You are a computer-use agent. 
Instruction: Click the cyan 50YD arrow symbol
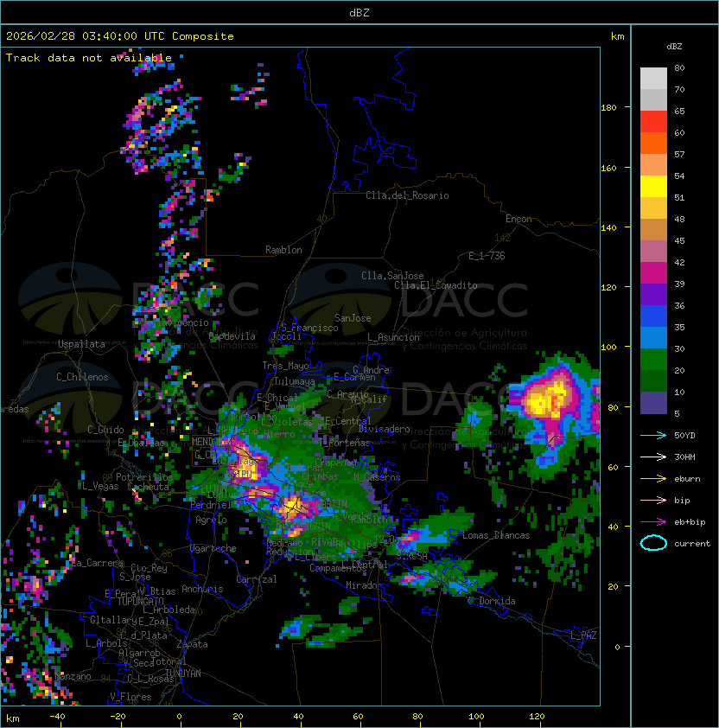tap(653, 435)
